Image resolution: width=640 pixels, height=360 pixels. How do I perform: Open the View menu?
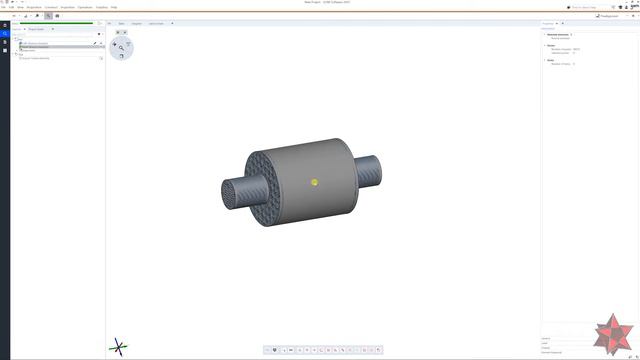20,7
